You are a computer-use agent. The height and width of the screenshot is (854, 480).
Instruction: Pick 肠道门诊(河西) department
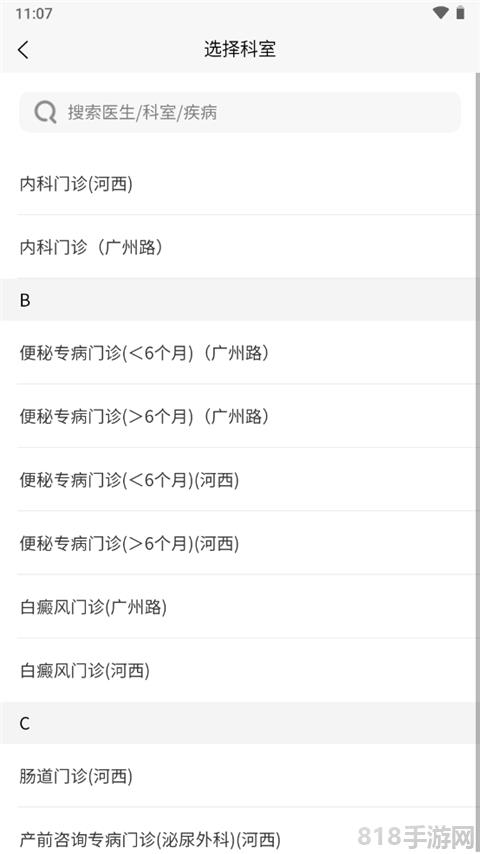click(x=240, y=776)
